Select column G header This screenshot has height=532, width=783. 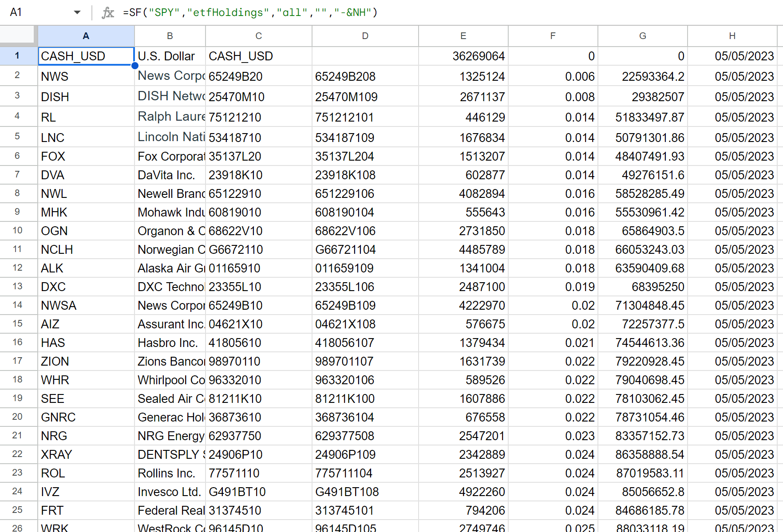[x=643, y=36]
